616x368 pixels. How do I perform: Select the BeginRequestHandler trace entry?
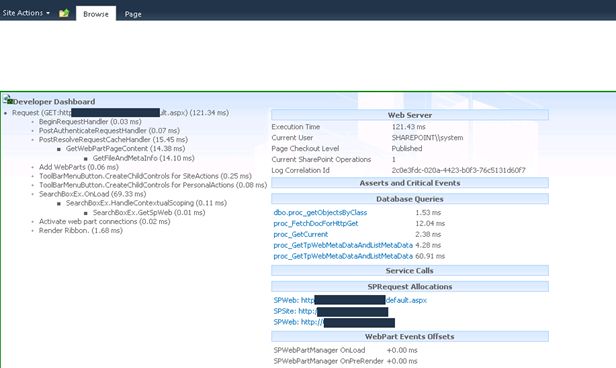tap(90, 122)
